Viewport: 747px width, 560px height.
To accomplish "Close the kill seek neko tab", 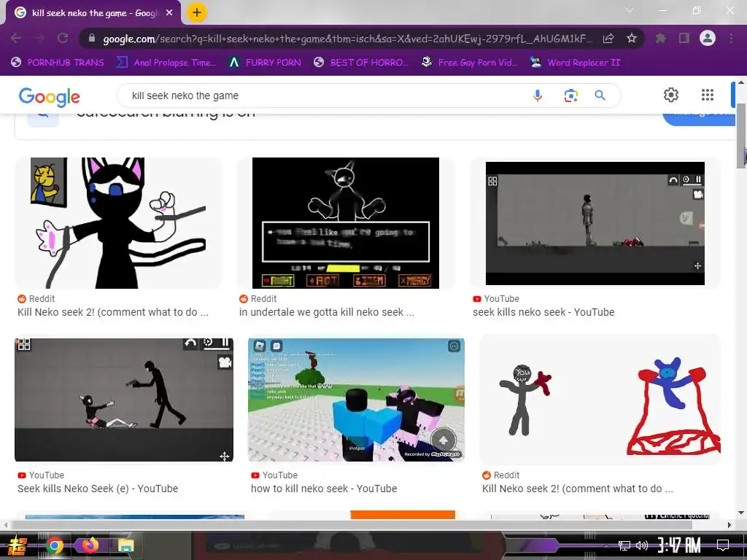I will pos(169,13).
